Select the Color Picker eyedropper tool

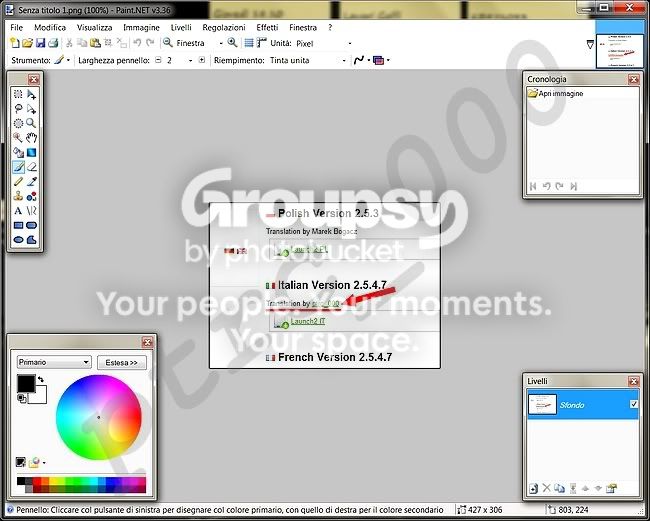(32, 182)
